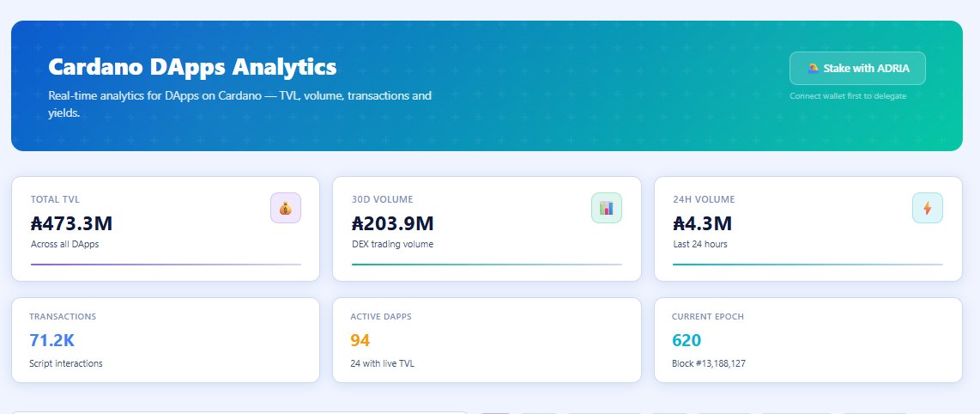This screenshot has width=980, height=414.
Task: Click the TRANSACTIONS card title
Action: (63, 316)
